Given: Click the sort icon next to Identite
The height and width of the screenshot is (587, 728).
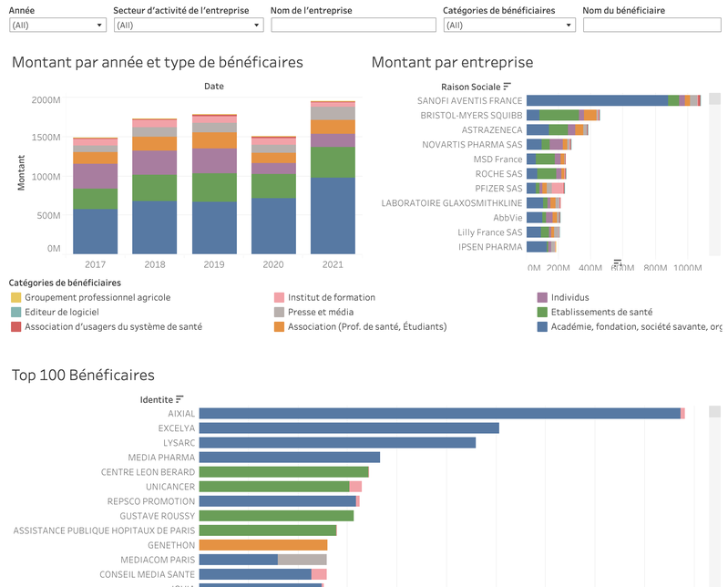Looking at the screenshot, I should (x=180, y=398).
